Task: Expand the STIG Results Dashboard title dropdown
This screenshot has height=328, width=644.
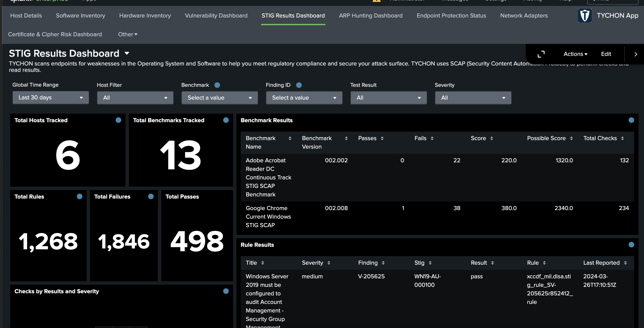Action: (x=127, y=53)
